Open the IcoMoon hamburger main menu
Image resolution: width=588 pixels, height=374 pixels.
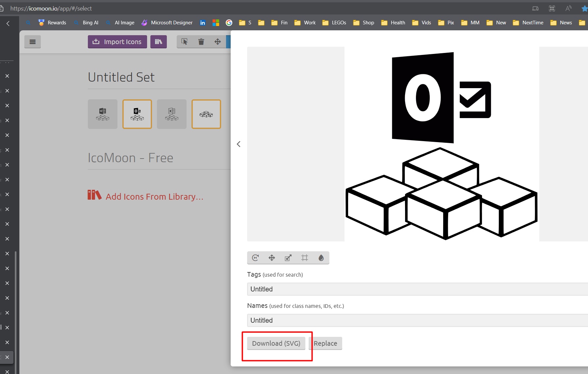[32, 42]
